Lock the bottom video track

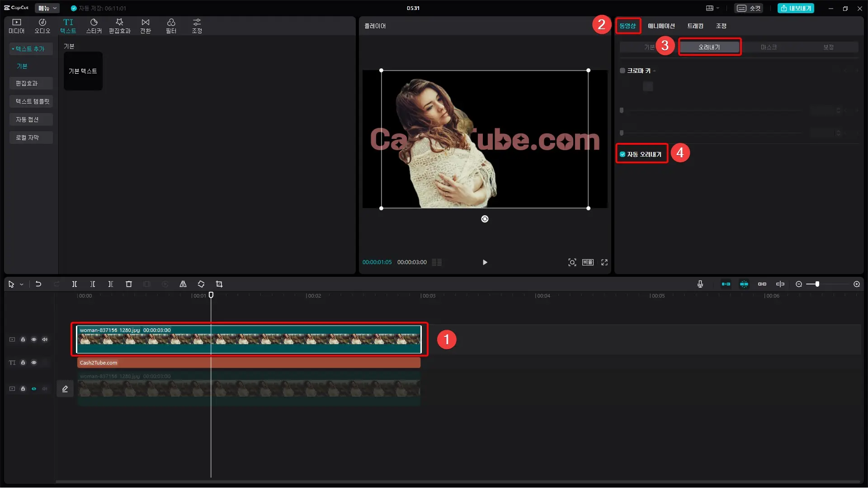(23, 389)
